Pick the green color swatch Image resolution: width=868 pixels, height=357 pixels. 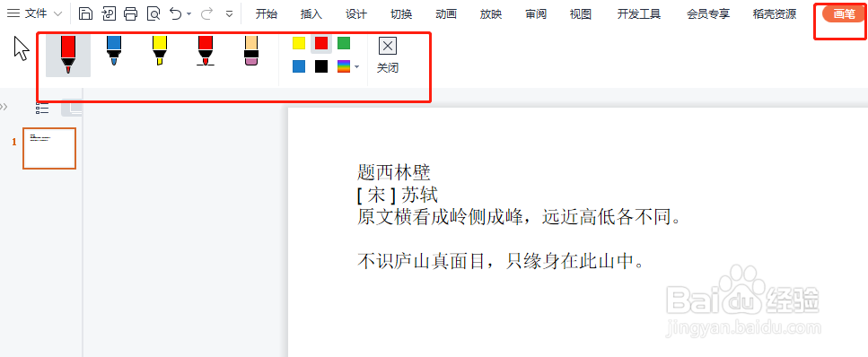(344, 43)
